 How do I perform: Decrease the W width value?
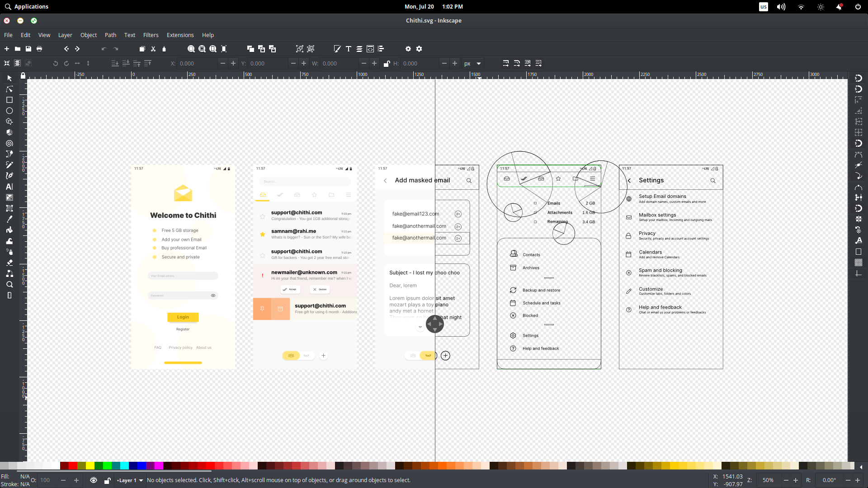coord(364,63)
